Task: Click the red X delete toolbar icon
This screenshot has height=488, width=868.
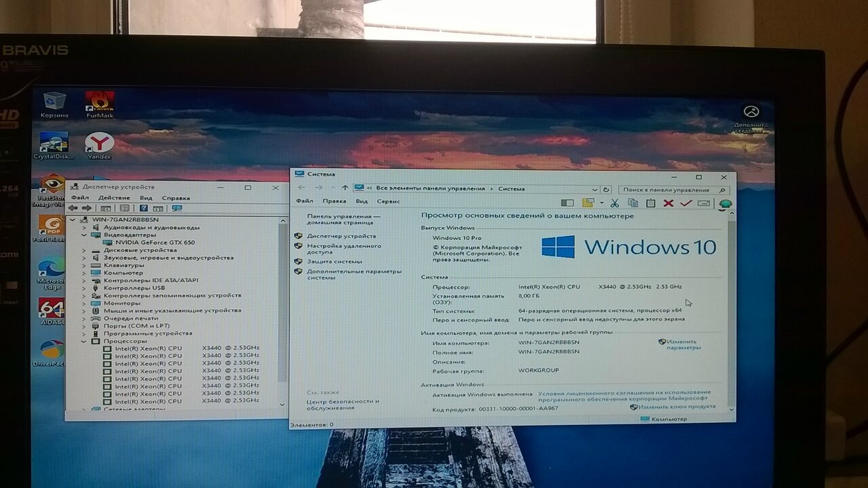Action: coord(668,203)
